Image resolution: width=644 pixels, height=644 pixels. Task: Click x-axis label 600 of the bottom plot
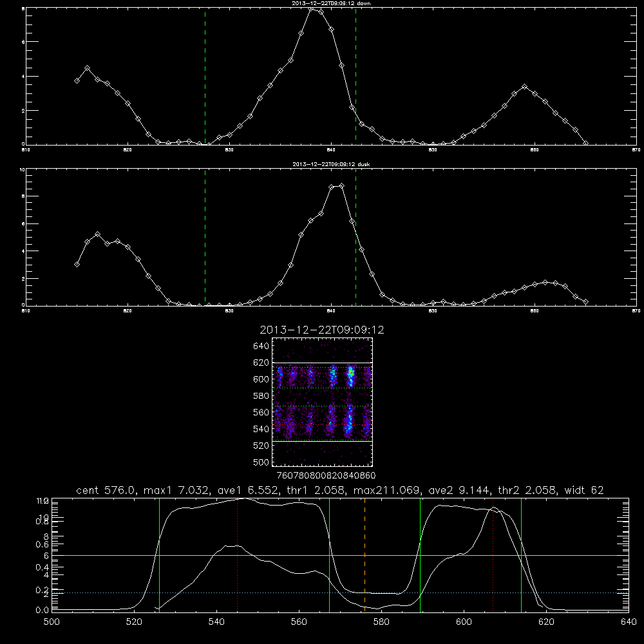pyautogui.click(x=464, y=621)
